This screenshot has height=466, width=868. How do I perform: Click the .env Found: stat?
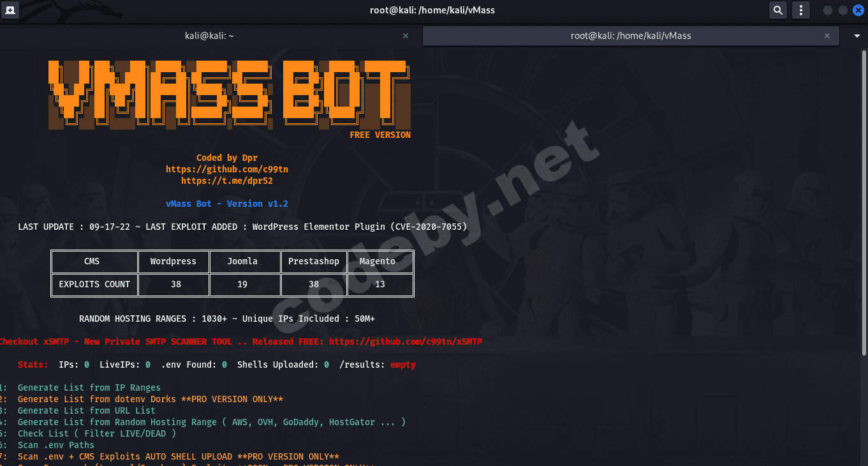tap(194, 365)
